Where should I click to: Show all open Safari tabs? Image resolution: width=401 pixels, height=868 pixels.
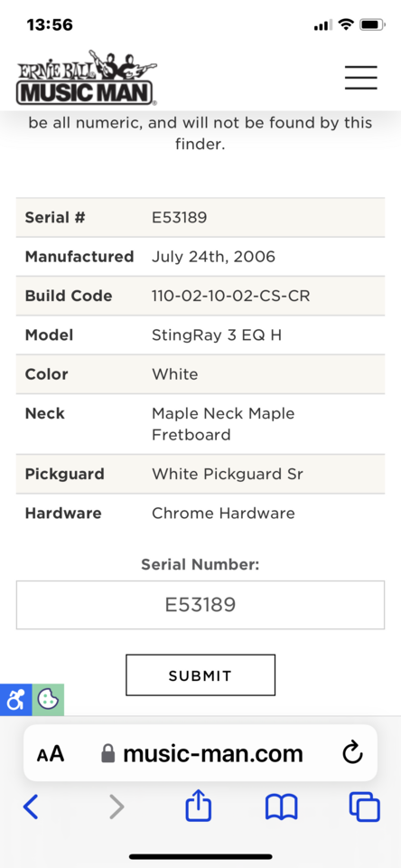pyautogui.click(x=365, y=807)
